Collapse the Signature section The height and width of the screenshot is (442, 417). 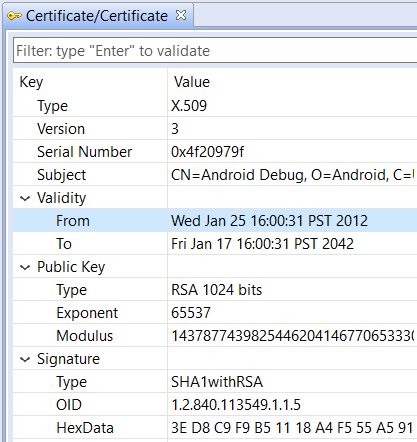point(25,360)
